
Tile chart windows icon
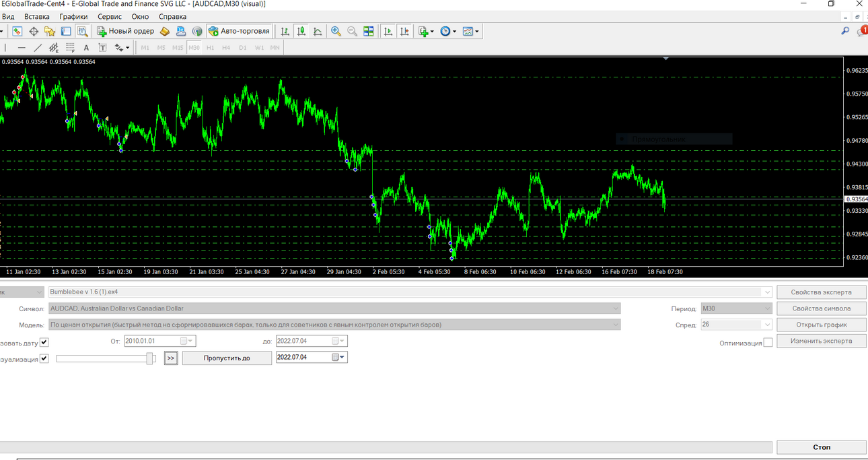pos(369,31)
